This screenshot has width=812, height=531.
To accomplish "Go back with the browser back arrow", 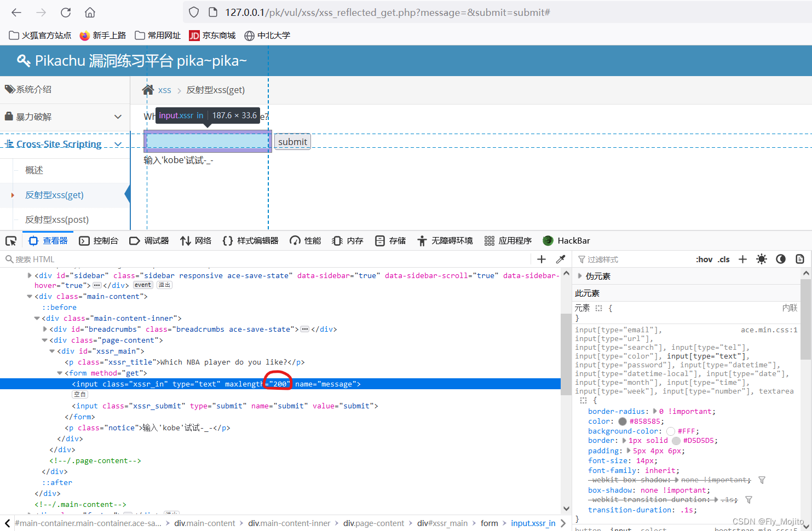I will (x=16, y=12).
